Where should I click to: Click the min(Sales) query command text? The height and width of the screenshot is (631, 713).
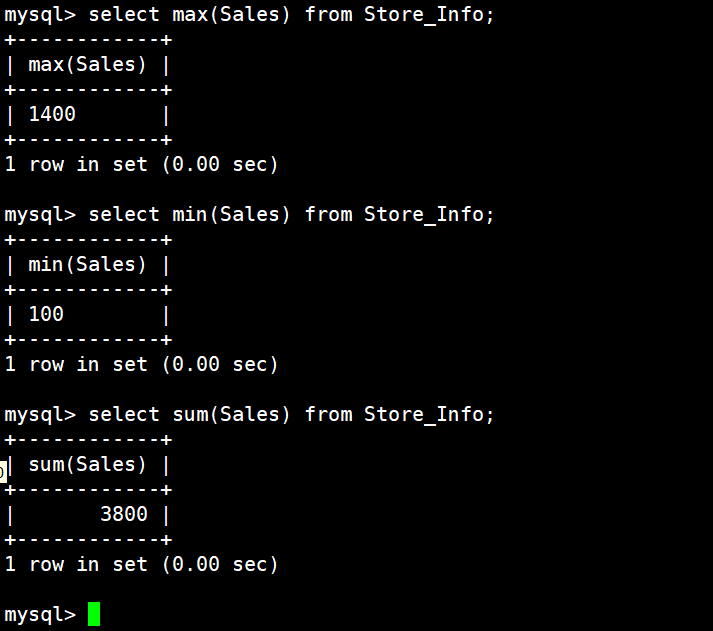point(291,215)
